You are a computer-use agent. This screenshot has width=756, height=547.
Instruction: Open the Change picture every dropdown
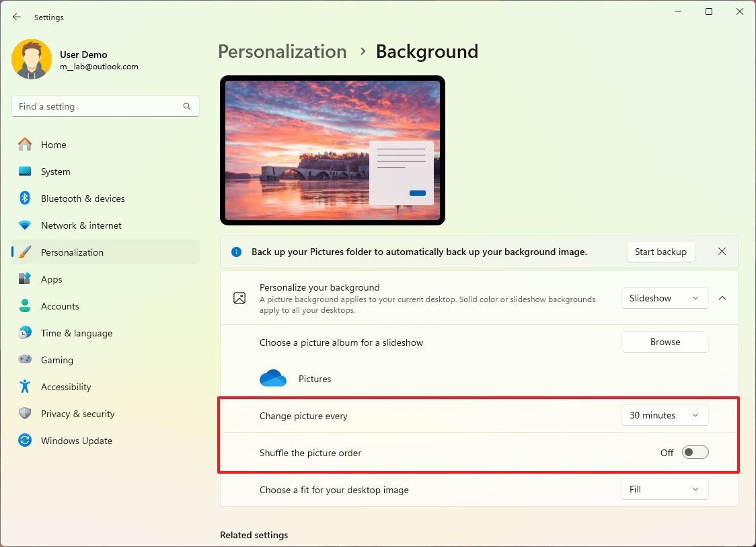[x=665, y=415]
